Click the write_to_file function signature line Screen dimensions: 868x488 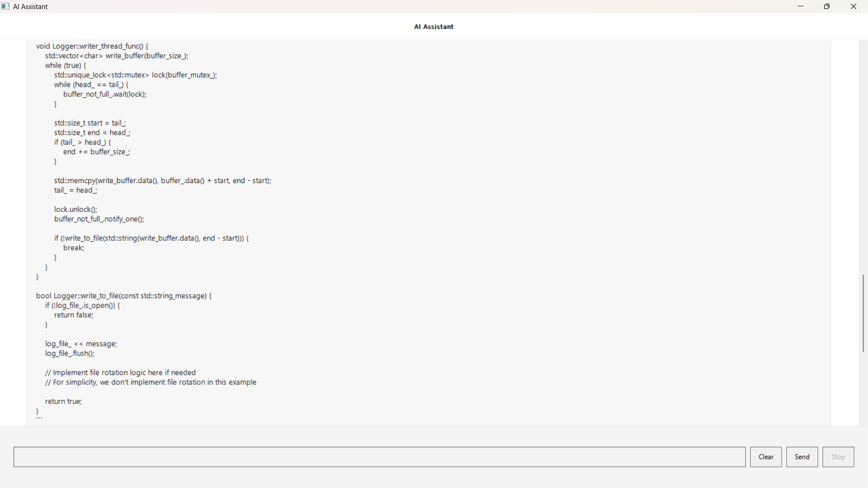click(x=123, y=296)
